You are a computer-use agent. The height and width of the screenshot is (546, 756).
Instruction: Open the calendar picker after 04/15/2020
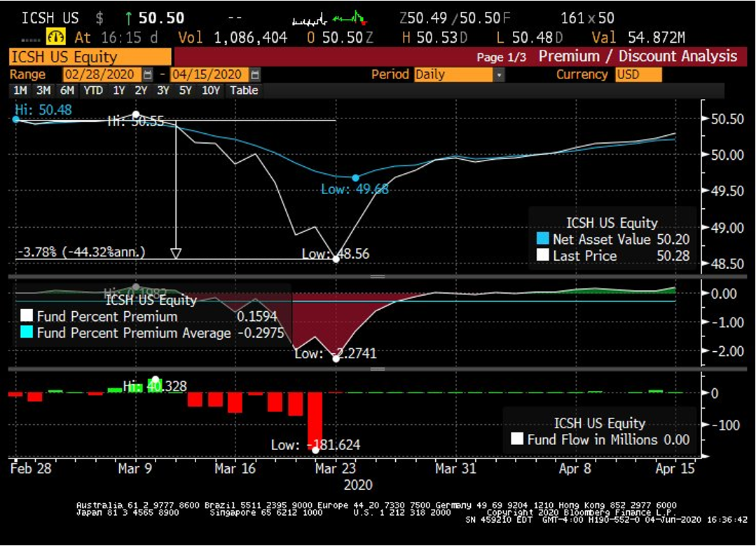point(255,74)
